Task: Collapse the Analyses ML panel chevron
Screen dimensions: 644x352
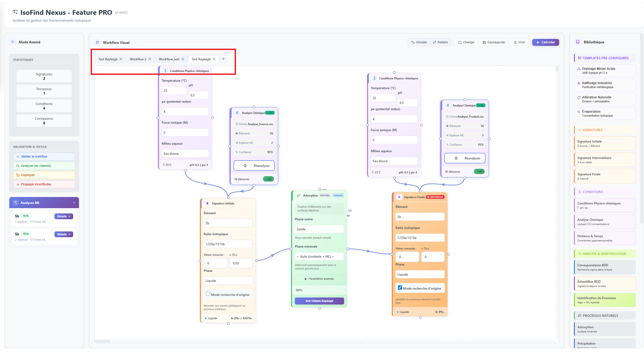Action: [74, 203]
